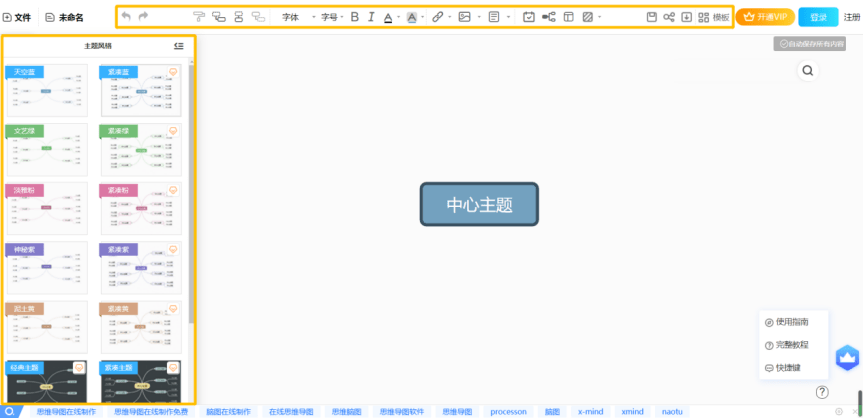The height and width of the screenshot is (418, 863).
Task: Apply the 淡雅粉 theme thumbnail
Action: click(x=47, y=209)
